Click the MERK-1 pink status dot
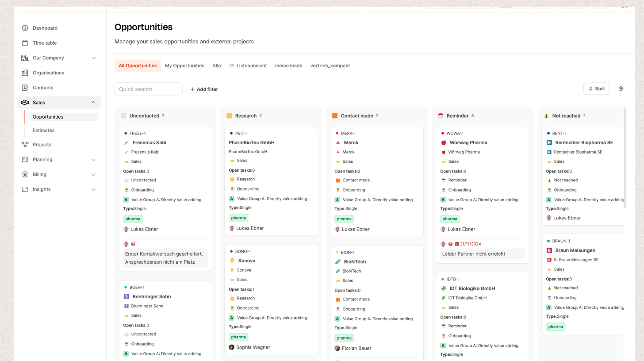This screenshot has width=644, height=361. pyautogui.click(x=337, y=133)
